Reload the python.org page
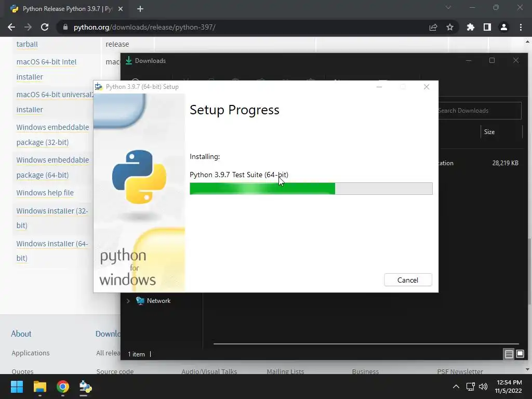Viewport: 532px width, 399px height. tap(45, 27)
